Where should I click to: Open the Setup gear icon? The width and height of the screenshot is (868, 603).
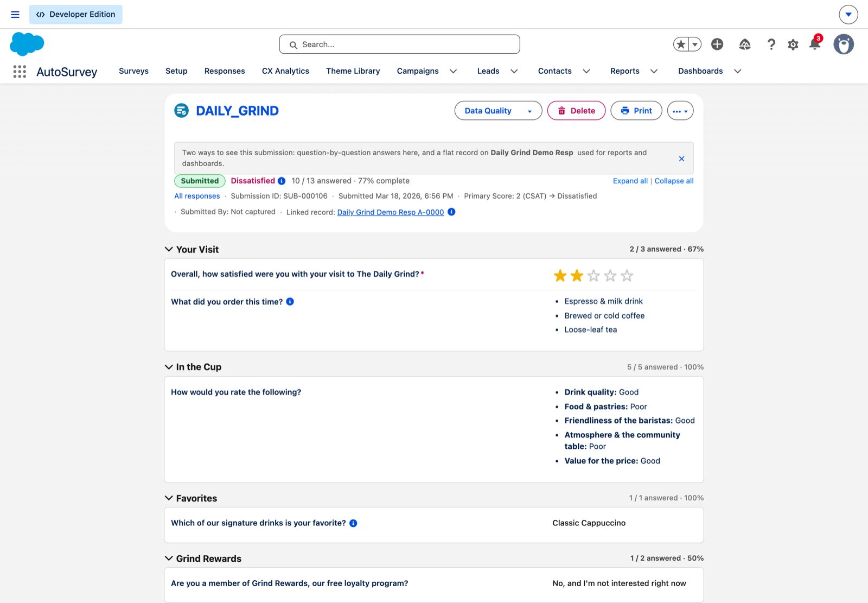[793, 45]
